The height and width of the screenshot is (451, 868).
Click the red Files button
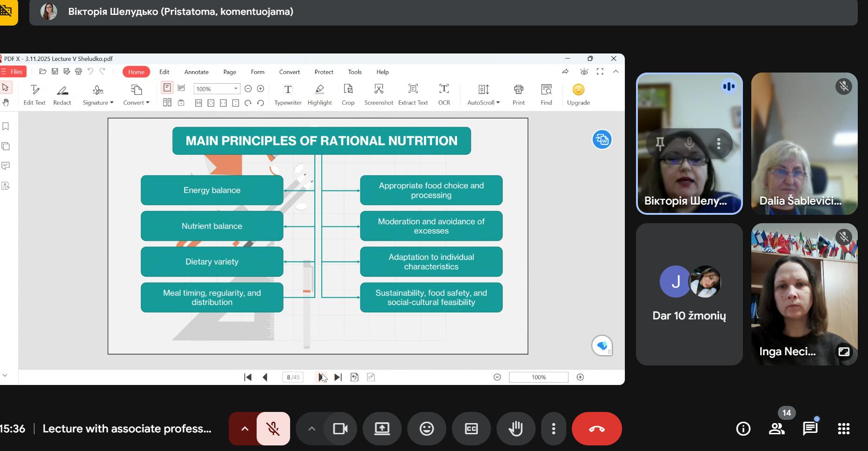[13, 72]
